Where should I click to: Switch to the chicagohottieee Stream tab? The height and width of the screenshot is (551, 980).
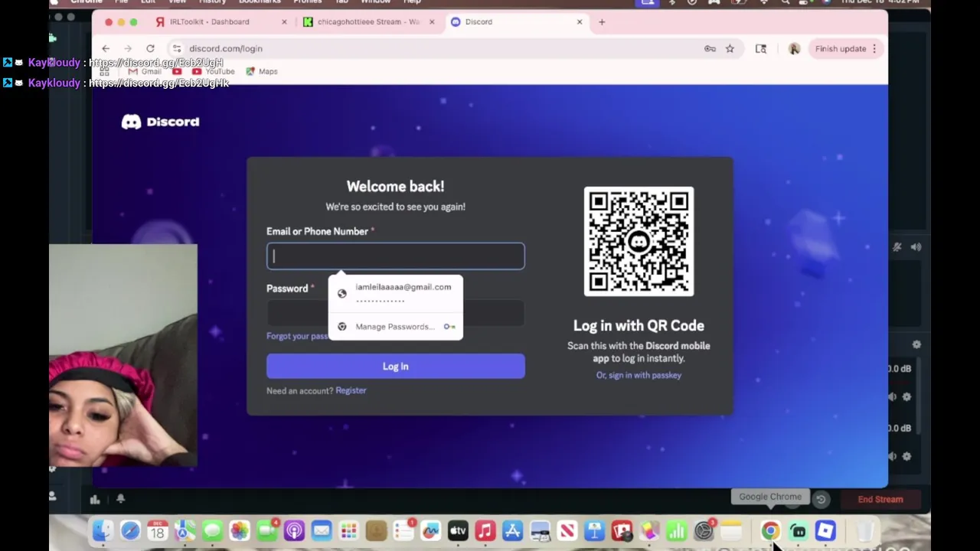pos(367,21)
